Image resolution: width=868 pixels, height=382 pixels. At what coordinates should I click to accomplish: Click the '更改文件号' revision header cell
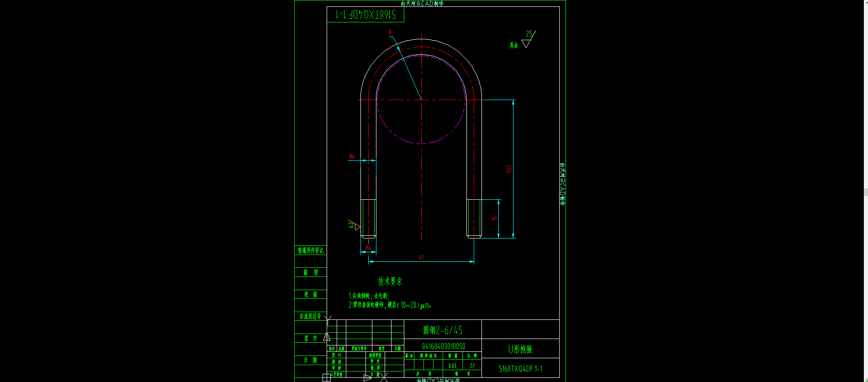(359, 349)
